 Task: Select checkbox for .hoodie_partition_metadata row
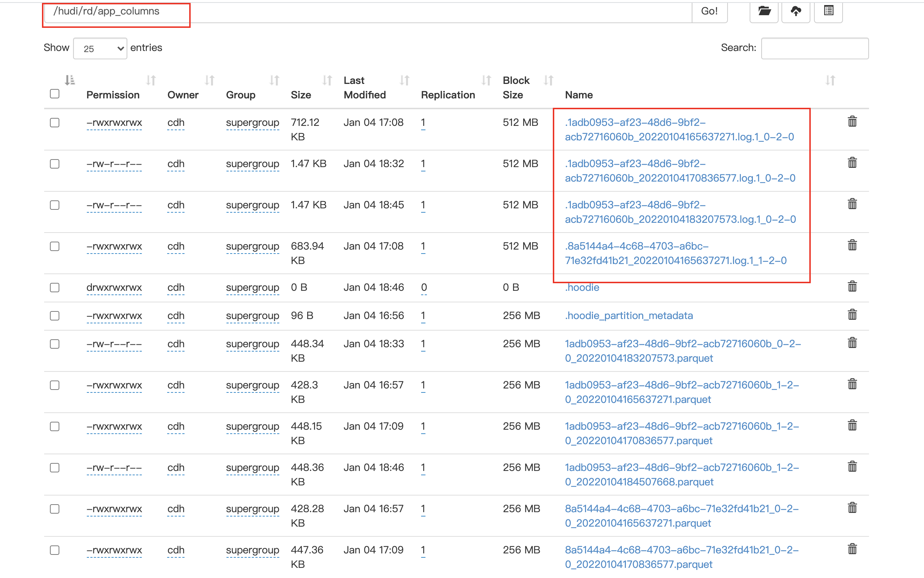coord(55,316)
